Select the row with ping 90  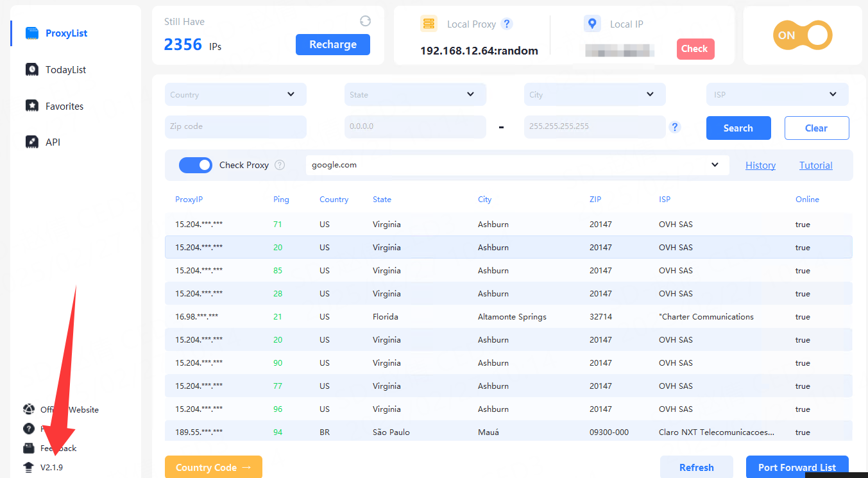coord(509,363)
